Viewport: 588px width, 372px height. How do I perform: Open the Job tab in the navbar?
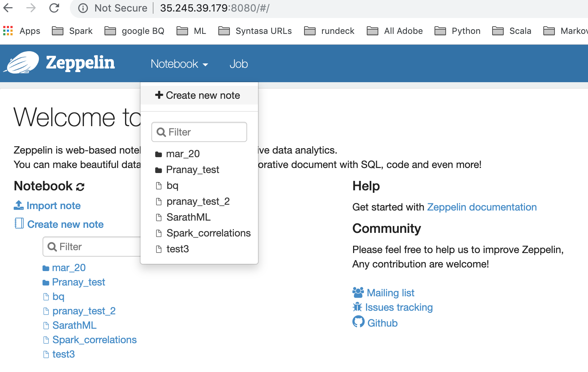(x=239, y=64)
